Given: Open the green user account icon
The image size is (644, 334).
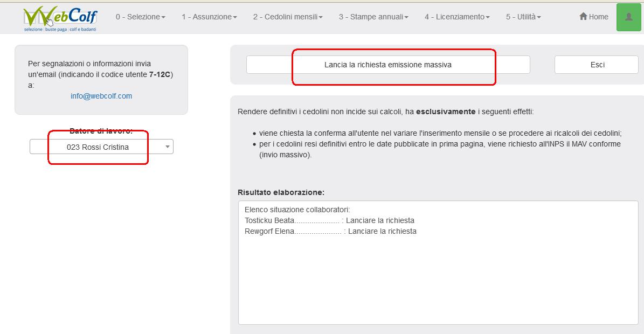Looking at the screenshot, I should pos(628,17).
